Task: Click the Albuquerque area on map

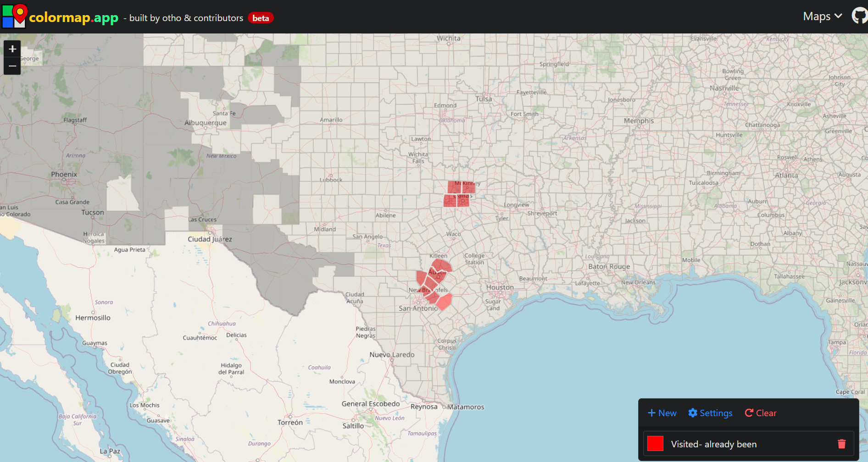Action: coord(205,123)
